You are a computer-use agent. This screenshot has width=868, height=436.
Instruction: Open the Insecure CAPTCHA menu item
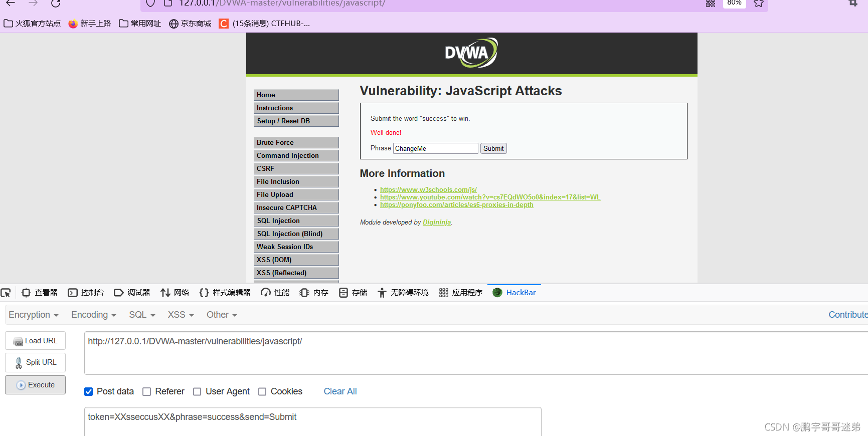[x=296, y=207]
